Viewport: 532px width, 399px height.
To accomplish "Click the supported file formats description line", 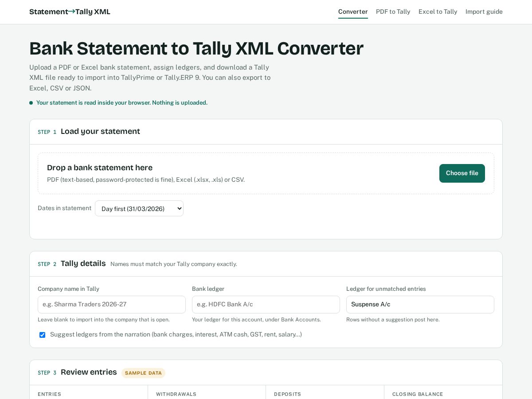I will point(146,180).
